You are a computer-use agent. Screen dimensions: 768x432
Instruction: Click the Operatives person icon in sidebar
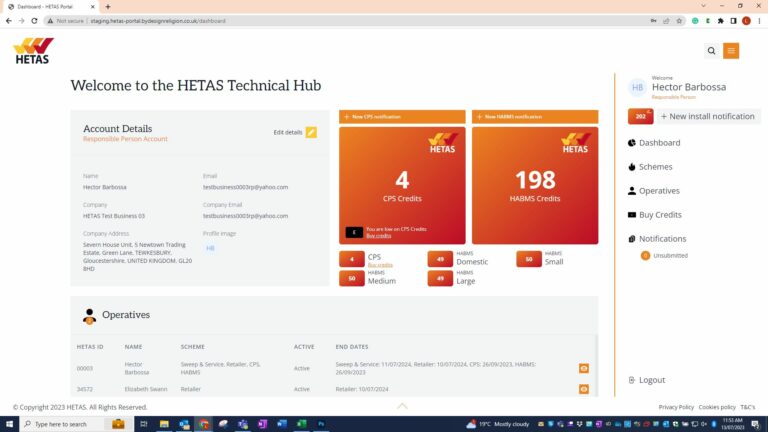pos(632,191)
